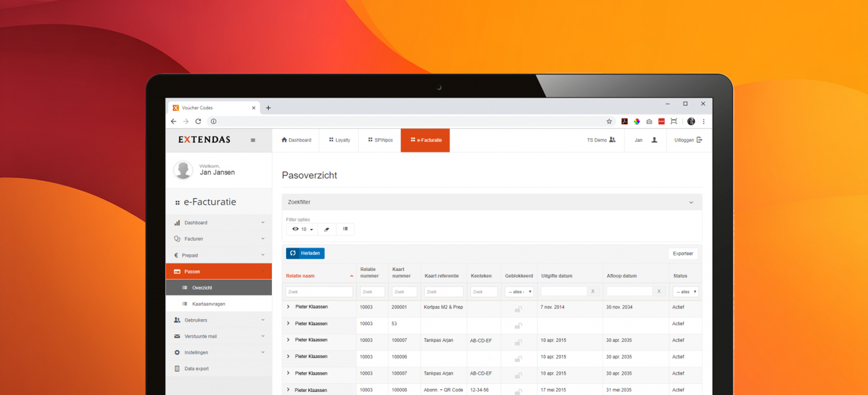Toggle the sidebar with the hamburger icon
868x395 pixels.
[253, 140]
